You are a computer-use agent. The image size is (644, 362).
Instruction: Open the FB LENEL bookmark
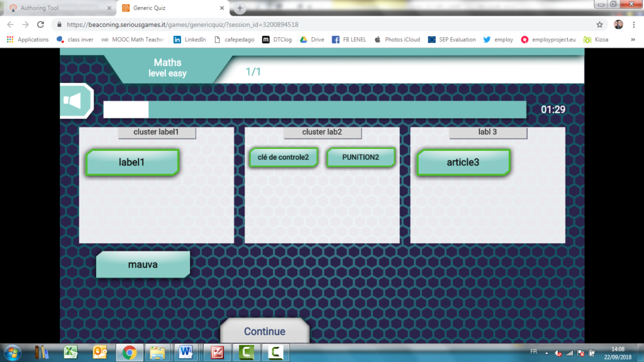tap(348, 40)
